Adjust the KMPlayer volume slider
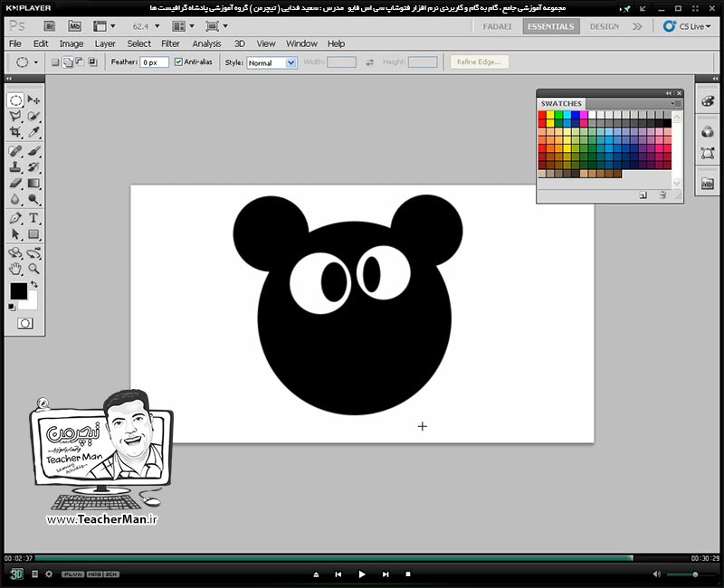 click(690, 574)
